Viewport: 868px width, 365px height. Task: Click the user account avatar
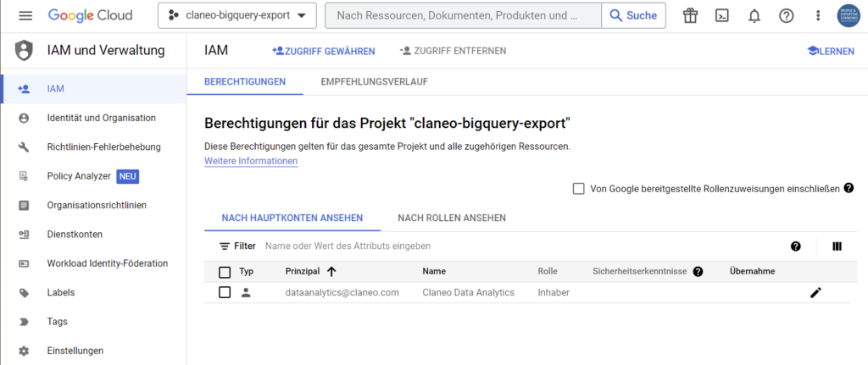pos(849,15)
